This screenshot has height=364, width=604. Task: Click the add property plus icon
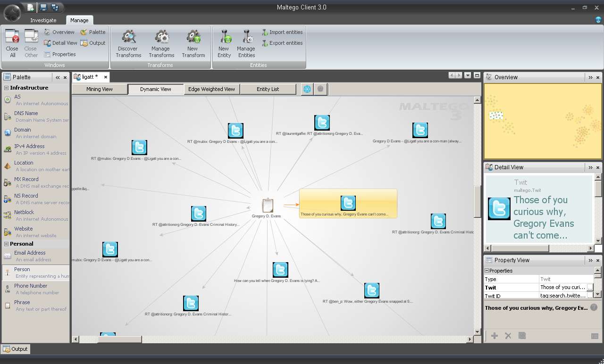[x=495, y=336]
